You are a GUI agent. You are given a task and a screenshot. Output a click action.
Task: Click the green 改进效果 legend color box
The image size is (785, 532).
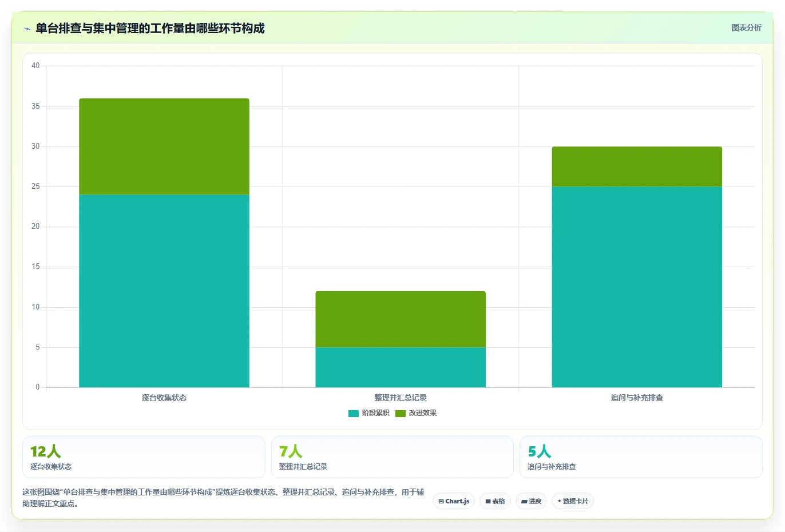tap(401, 414)
